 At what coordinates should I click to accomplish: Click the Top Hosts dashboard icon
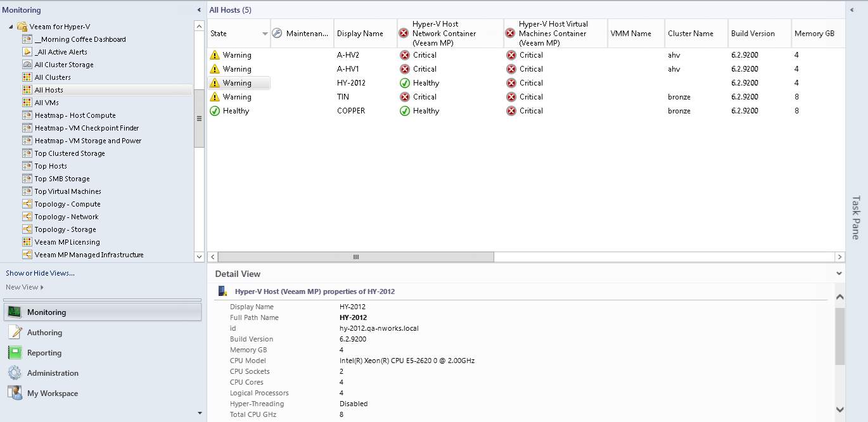(27, 166)
